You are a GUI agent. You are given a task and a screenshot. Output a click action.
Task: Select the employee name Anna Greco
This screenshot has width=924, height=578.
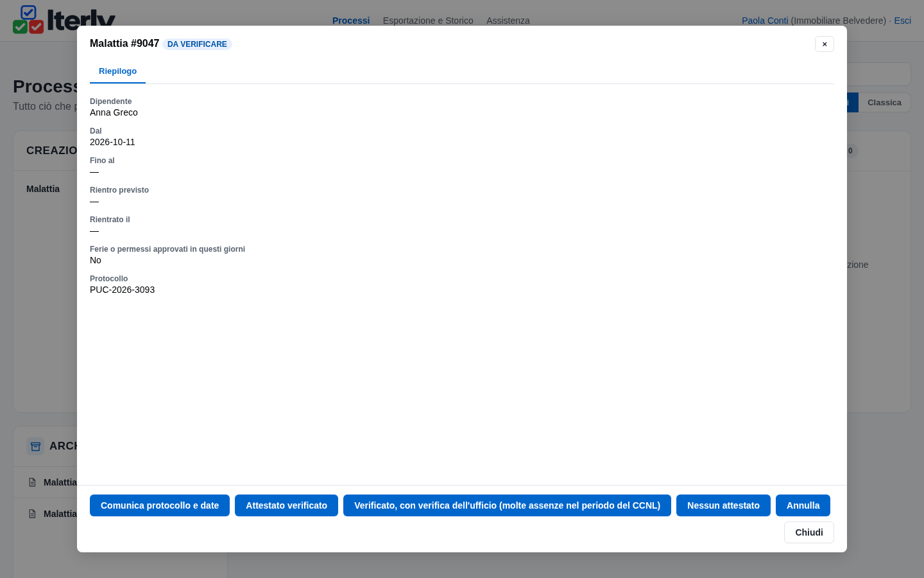(114, 112)
